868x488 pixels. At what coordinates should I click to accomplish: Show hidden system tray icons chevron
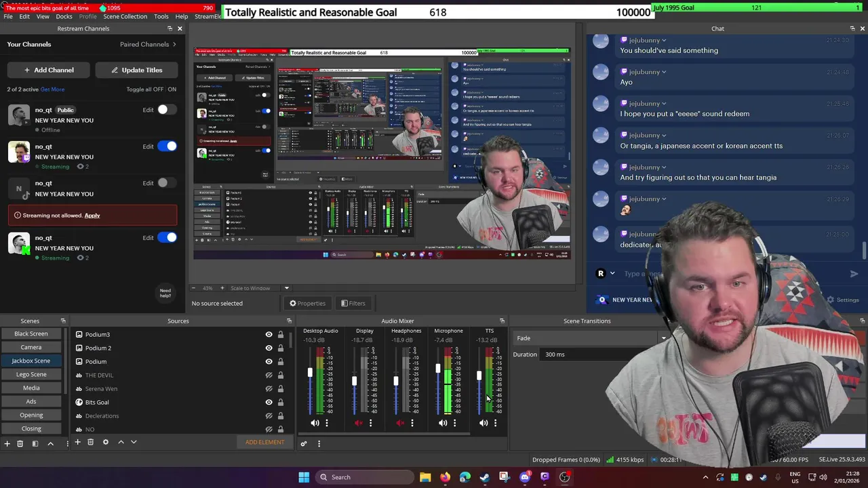pos(705,477)
